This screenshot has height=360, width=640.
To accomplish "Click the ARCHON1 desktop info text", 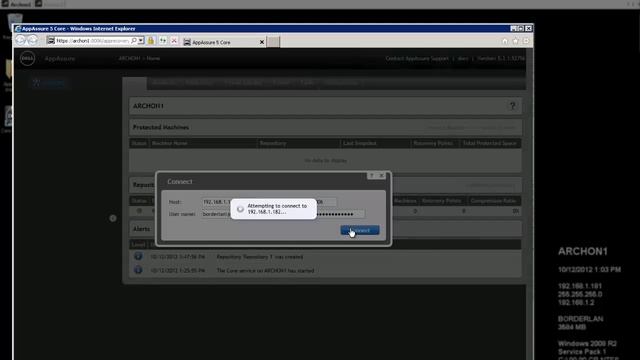I will 583,251.
